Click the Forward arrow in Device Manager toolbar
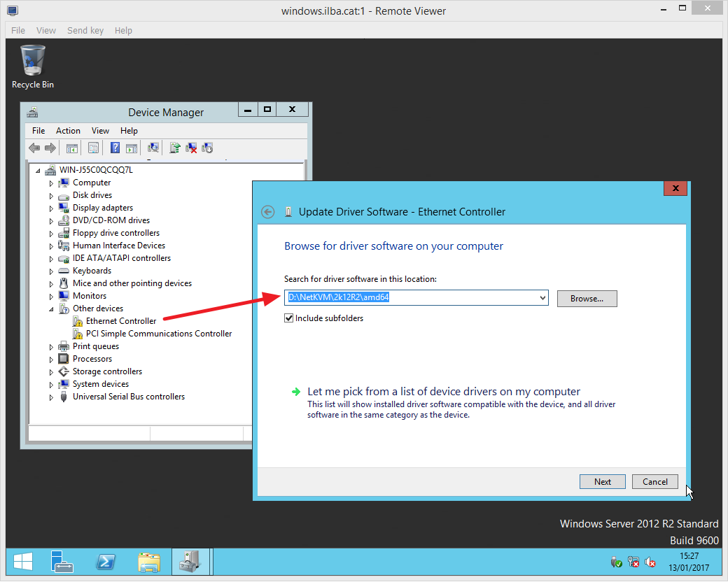The height and width of the screenshot is (582, 728). click(50, 148)
